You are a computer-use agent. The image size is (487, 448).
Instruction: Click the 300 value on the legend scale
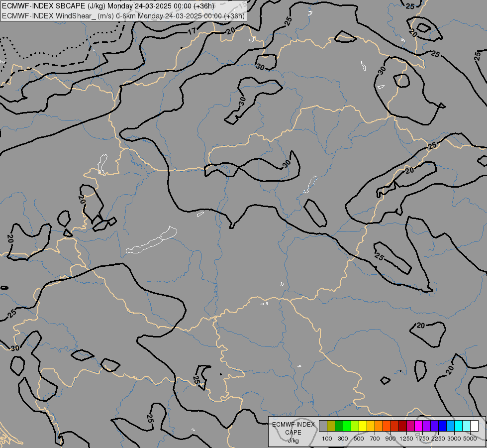pos(343,439)
